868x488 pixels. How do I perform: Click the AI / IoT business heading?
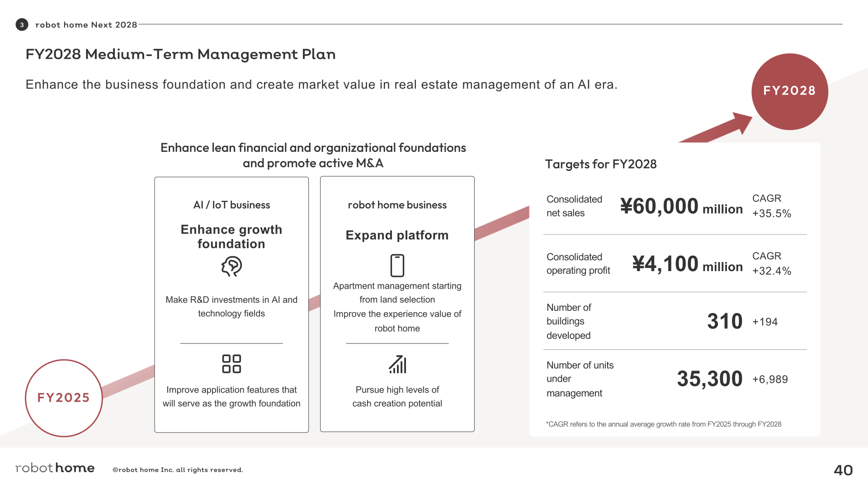pyautogui.click(x=231, y=205)
